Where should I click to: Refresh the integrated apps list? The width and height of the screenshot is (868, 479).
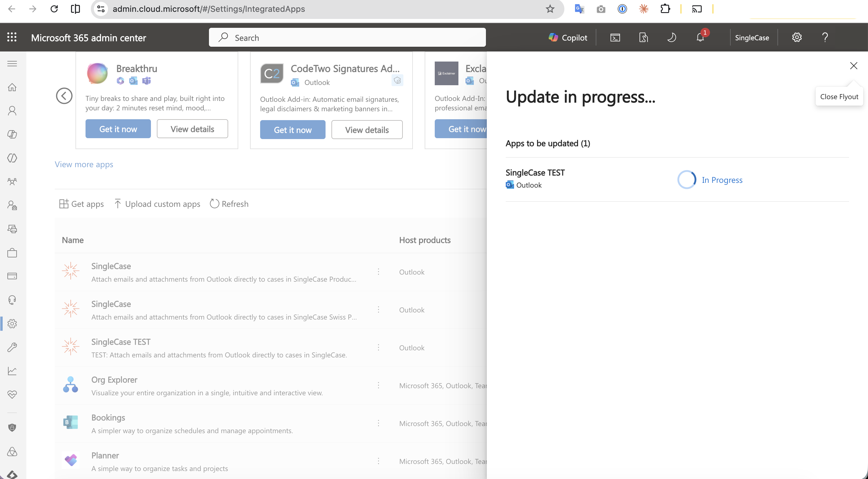(x=229, y=204)
